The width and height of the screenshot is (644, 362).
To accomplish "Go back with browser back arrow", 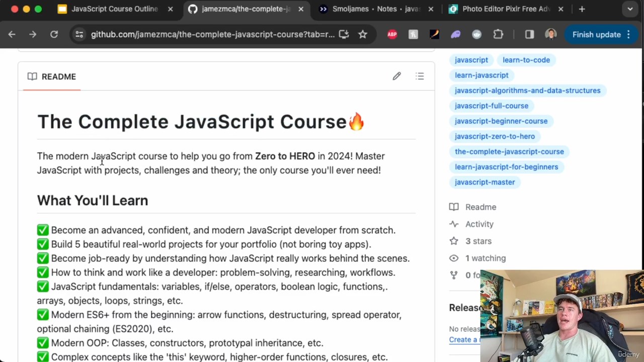I will point(12,34).
